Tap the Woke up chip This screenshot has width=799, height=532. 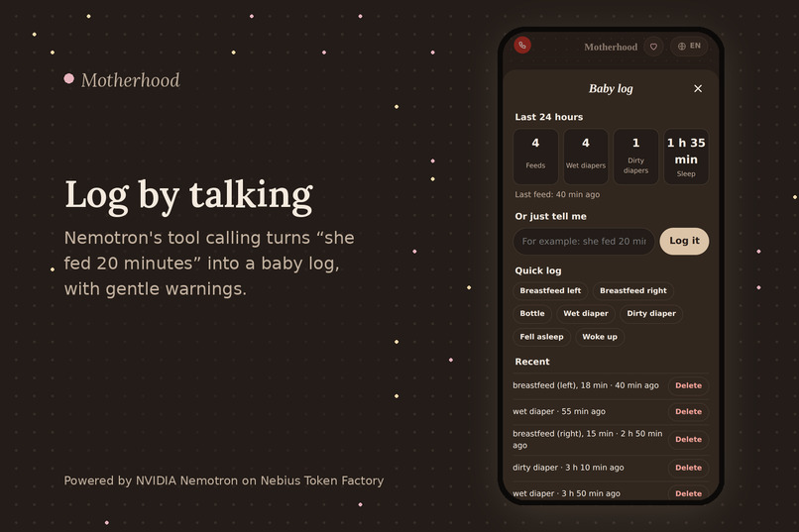(600, 337)
